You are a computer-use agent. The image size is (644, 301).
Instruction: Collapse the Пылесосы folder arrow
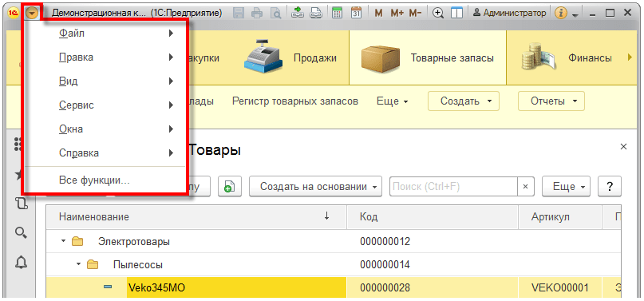pyautogui.click(x=78, y=264)
